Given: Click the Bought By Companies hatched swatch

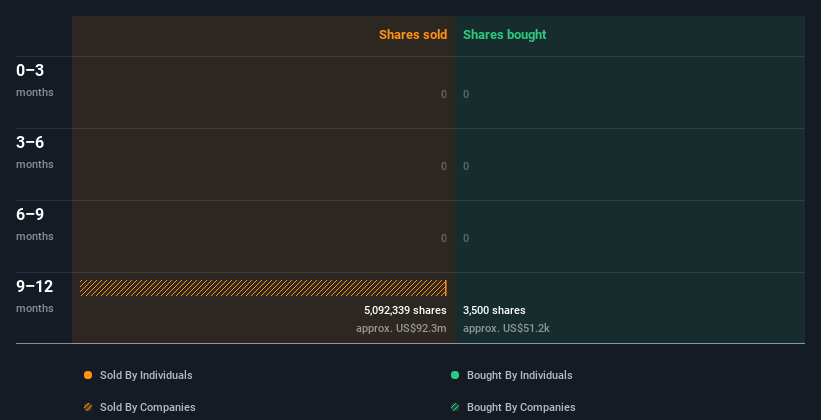Looking at the screenshot, I should [455, 407].
